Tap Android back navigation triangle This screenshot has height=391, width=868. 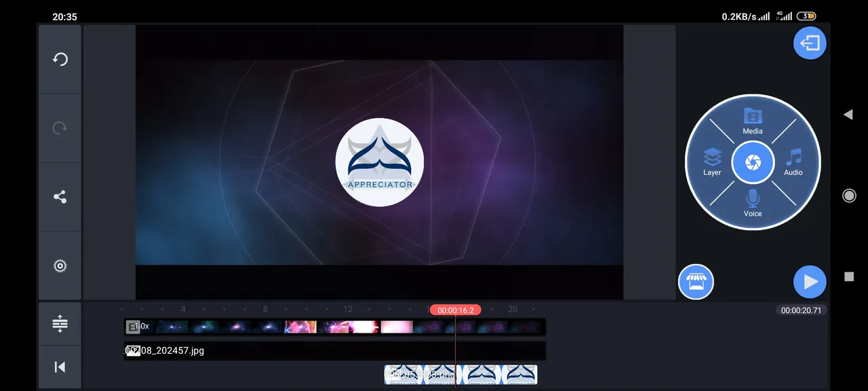(x=848, y=115)
